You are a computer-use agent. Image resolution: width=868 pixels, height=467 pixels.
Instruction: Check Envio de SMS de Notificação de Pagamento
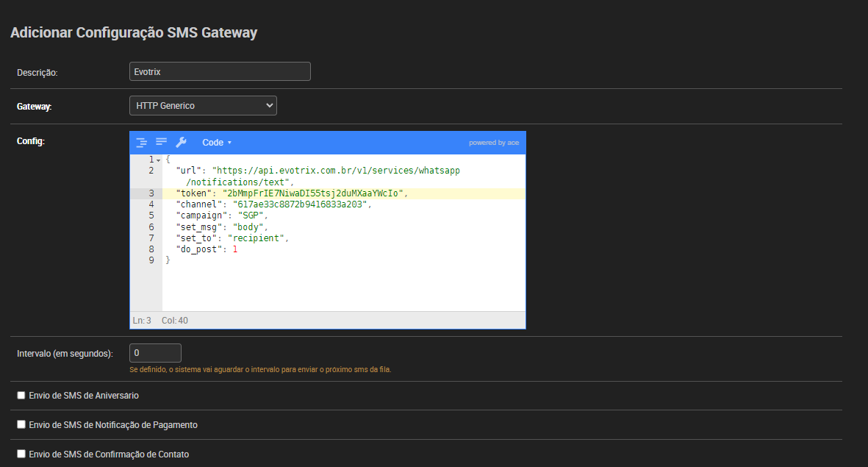(21, 425)
